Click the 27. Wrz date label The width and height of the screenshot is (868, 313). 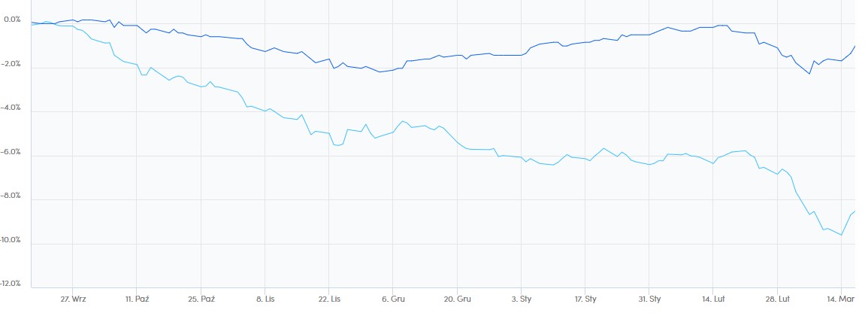tap(75, 299)
